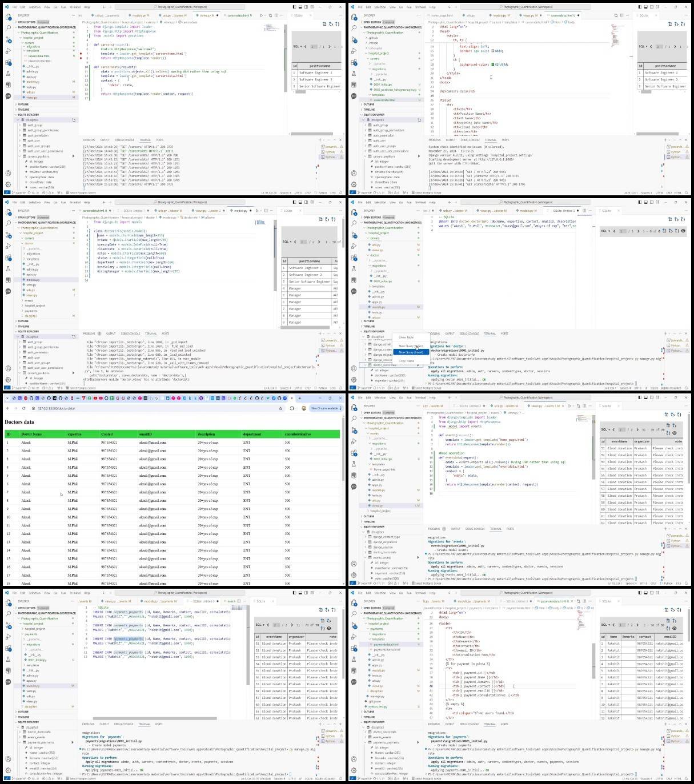The image size is (694, 784).
Task: Open Extensions icon in events views.py window
Action: tap(354, 452)
